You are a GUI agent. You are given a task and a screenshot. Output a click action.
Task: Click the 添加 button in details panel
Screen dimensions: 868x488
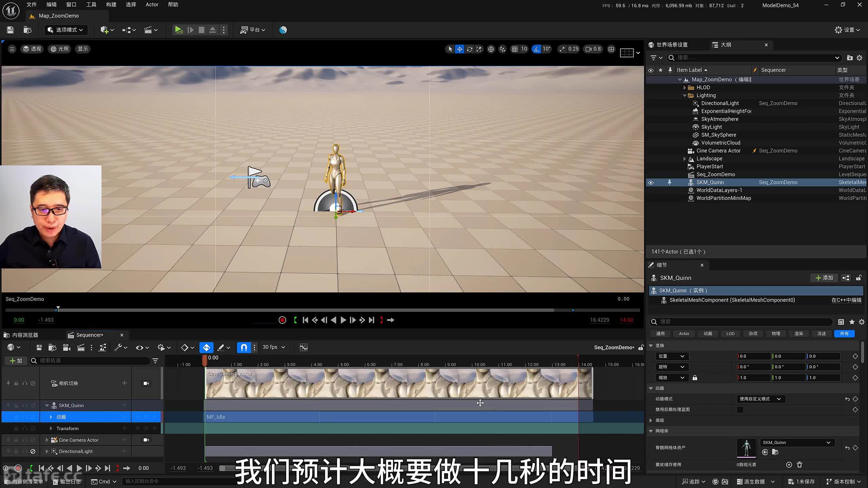coord(824,278)
